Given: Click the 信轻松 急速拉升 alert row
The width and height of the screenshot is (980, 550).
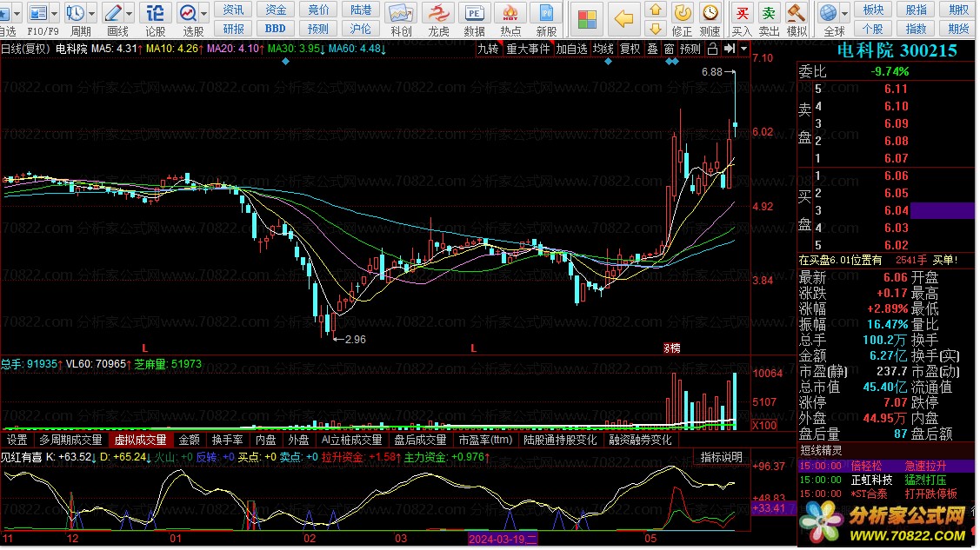Looking at the screenshot, I should pyautogui.click(x=885, y=467).
